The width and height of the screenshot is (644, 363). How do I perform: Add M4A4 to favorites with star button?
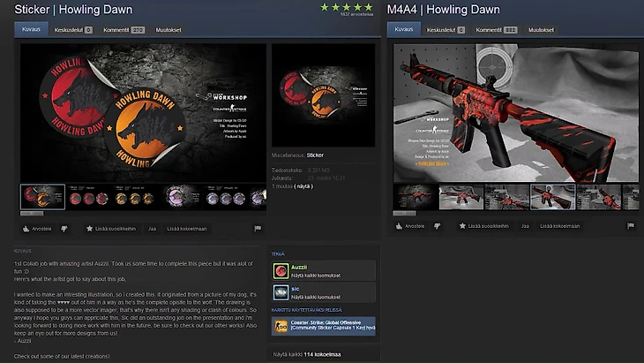tap(483, 226)
